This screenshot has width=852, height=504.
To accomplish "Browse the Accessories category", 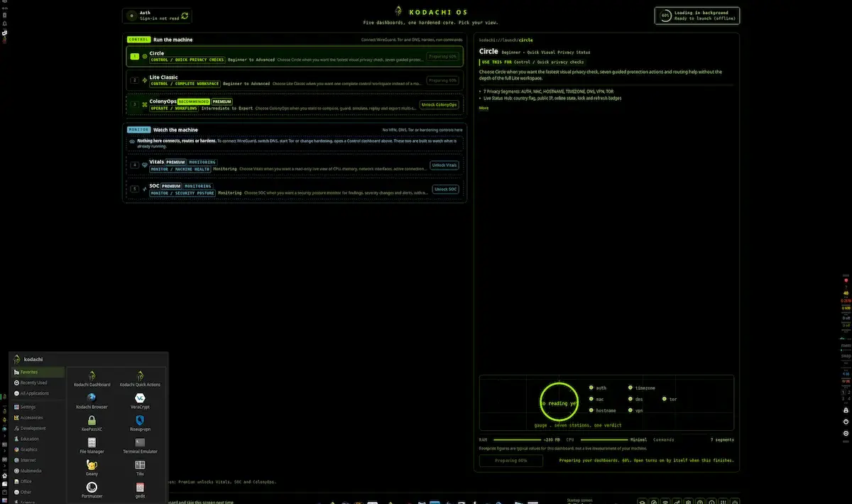I will [38, 417].
